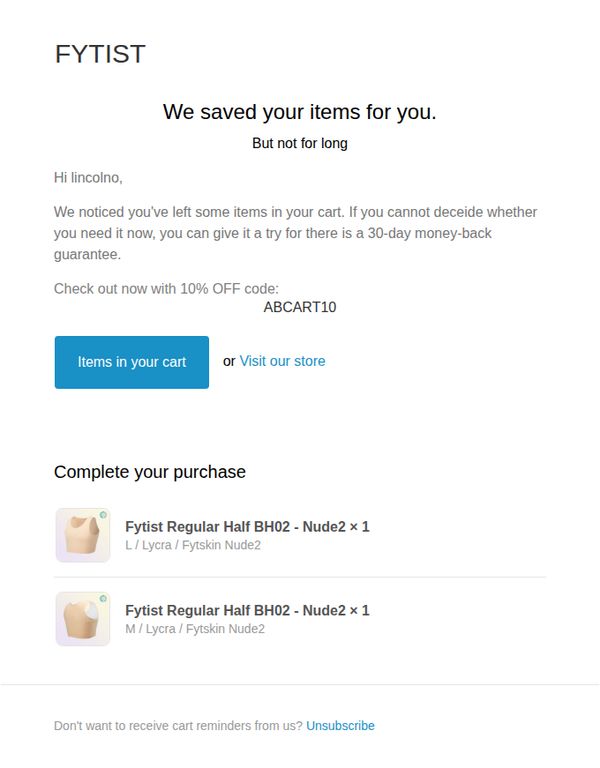Click the cart reminders footer text
The height and width of the screenshot is (768, 600).
(178, 725)
